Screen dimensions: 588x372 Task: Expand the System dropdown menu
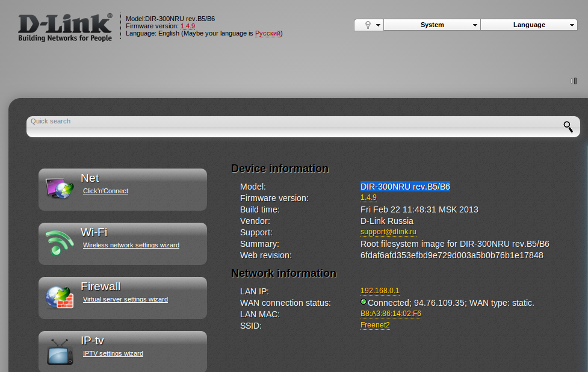pyautogui.click(x=432, y=25)
